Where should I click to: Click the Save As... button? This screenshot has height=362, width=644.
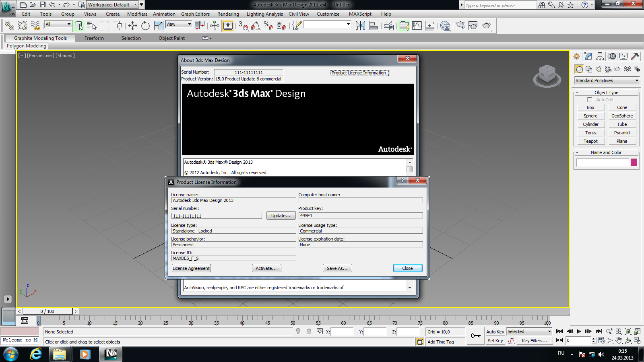pyautogui.click(x=337, y=268)
